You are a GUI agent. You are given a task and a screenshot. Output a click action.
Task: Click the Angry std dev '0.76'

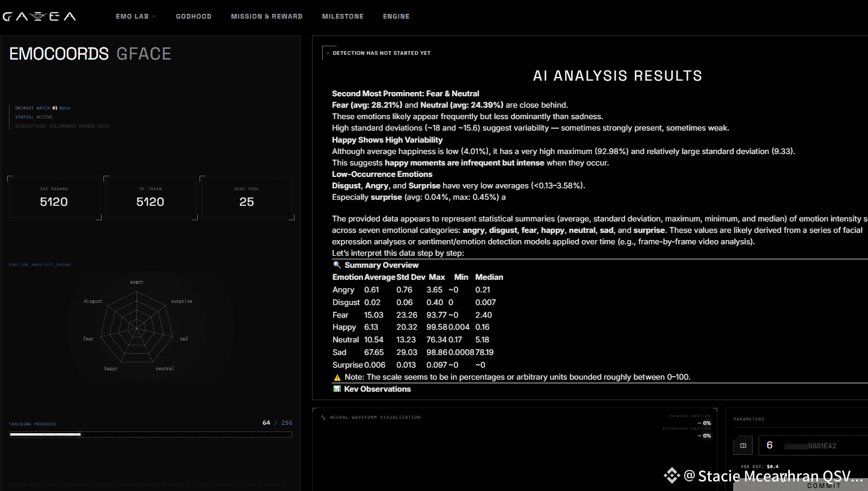tap(405, 290)
